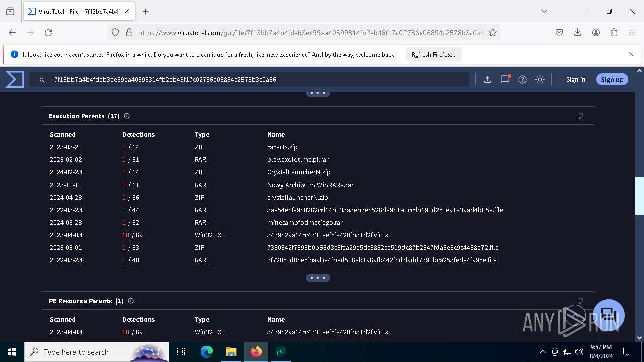Open the 5ae54e8fe980262c...file entry

pyautogui.click(x=385, y=210)
